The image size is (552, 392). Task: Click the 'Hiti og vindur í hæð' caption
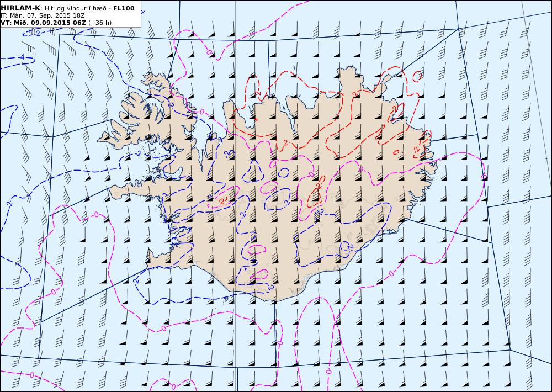75,8
